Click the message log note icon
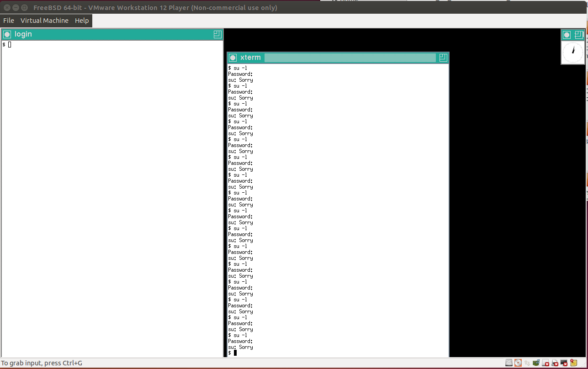 pos(574,363)
